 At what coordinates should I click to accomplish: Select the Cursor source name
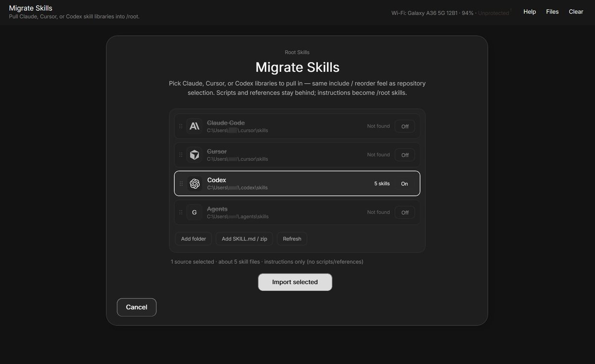click(217, 151)
